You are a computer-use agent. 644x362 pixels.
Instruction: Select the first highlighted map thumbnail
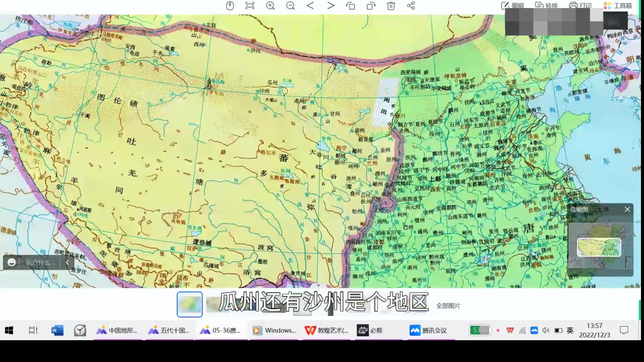click(x=190, y=304)
